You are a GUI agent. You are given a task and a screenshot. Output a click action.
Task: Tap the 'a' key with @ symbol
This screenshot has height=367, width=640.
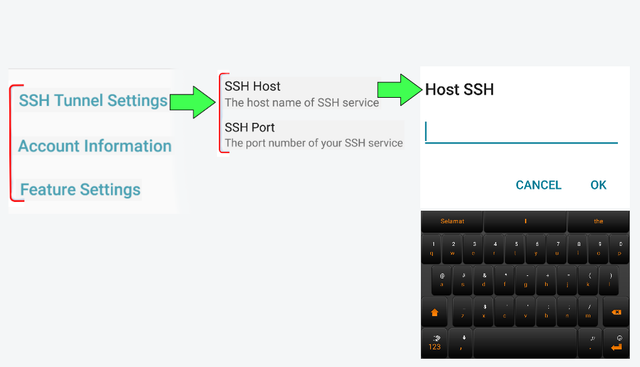[x=442, y=280]
